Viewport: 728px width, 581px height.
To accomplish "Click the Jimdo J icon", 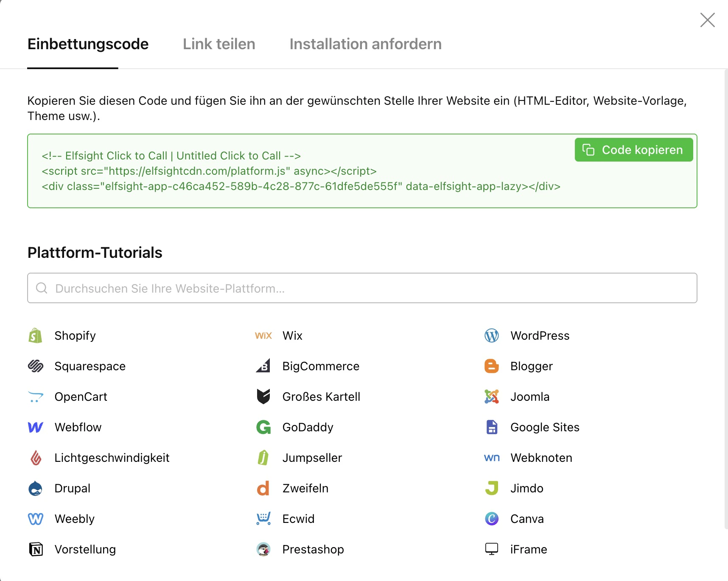I will [x=492, y=488].
